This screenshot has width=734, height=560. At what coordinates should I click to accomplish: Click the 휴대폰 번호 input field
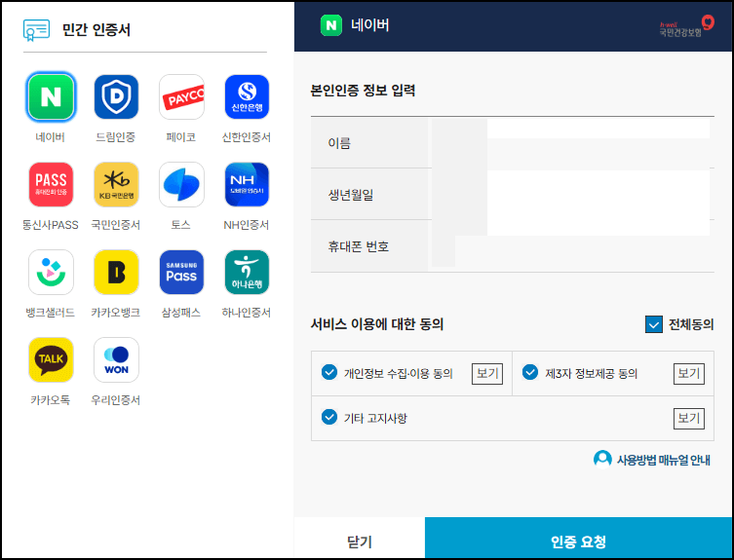tap(570, 246)
